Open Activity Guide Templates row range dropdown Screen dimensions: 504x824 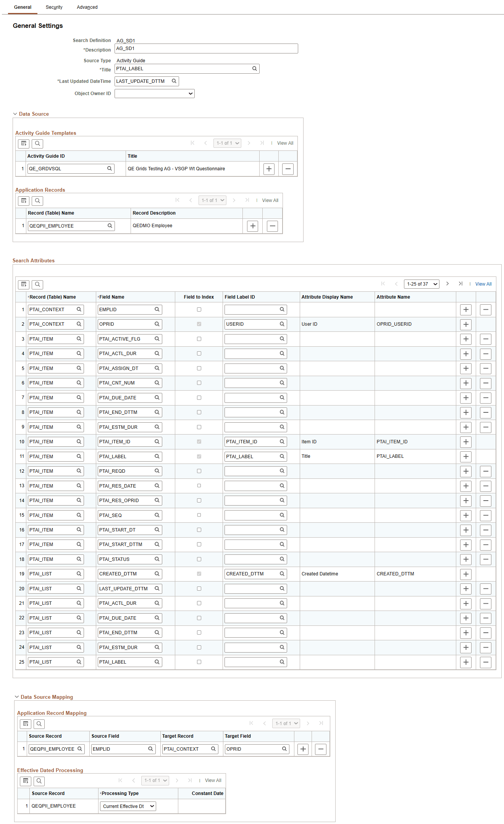[227, 143]
